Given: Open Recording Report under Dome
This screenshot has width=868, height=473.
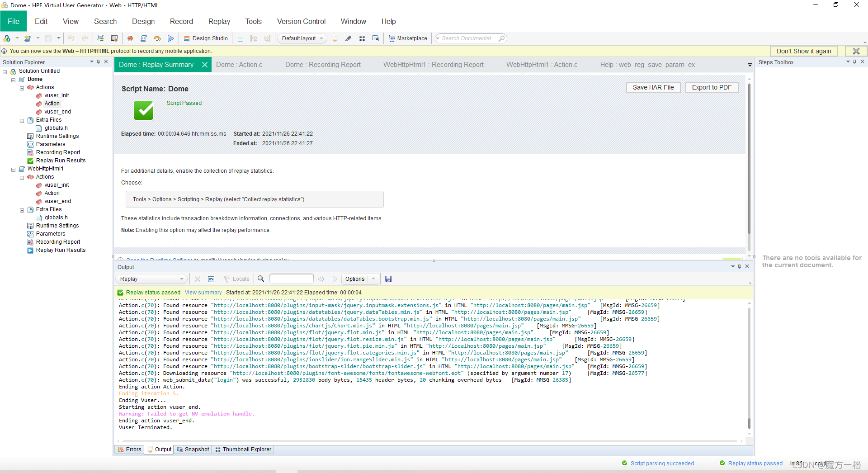Looking at the screenshot, I should point(58,152).
